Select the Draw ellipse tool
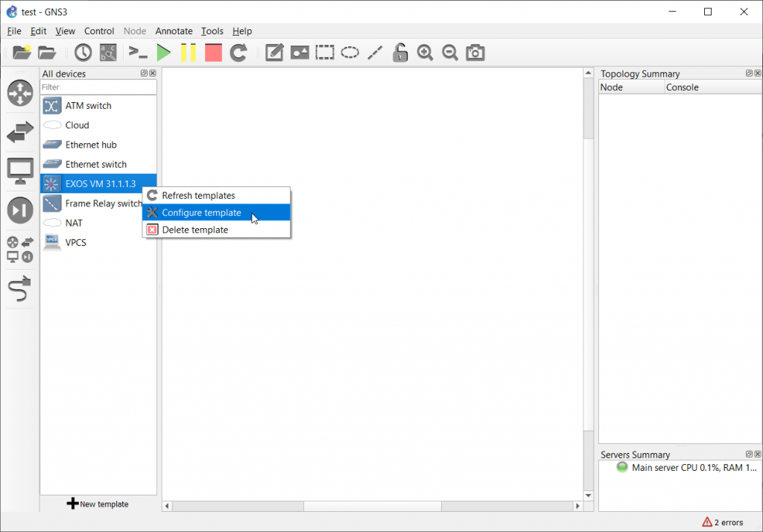Screen dimensions: 763x532 350,52
